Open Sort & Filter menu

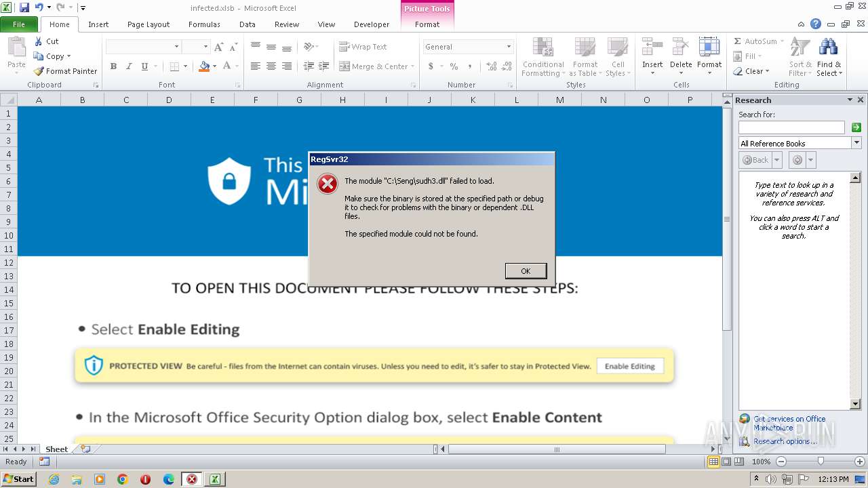(800, 57)
